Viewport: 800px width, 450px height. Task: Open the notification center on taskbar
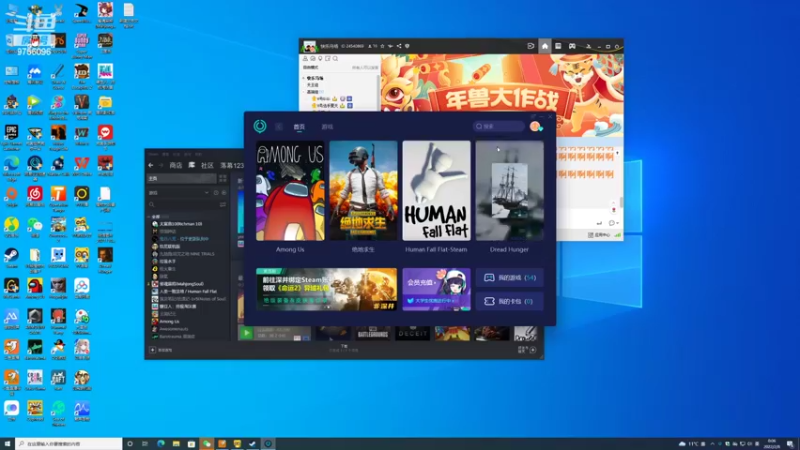[790, 444]
